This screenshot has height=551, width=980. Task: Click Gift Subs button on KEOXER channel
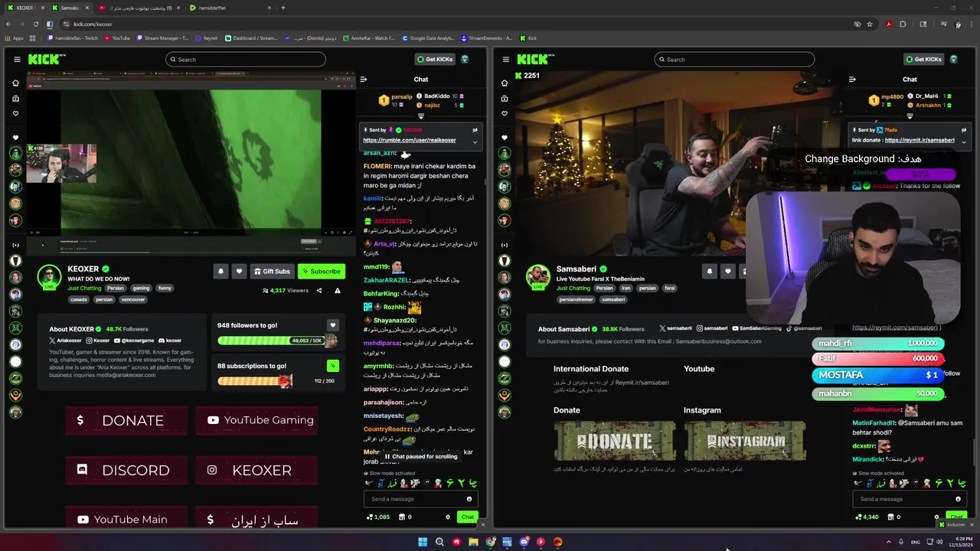point(272,271)
